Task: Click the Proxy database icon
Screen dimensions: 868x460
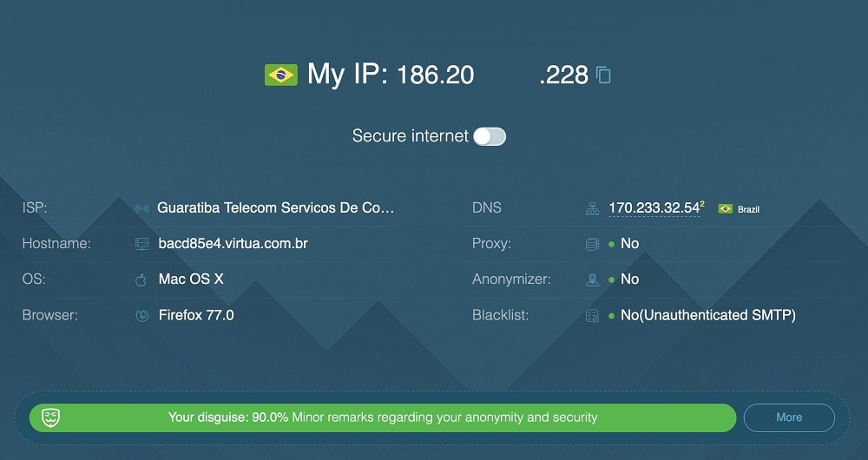Action: tap(592, 244)
